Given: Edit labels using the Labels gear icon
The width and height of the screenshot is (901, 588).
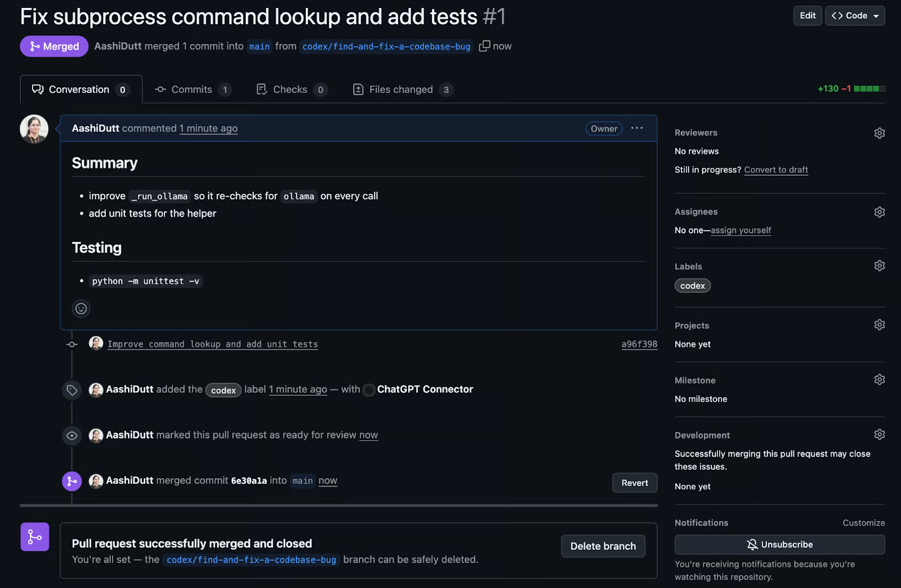Looking at the screenshot, I should pyautogui.click(x=879, y=265).
